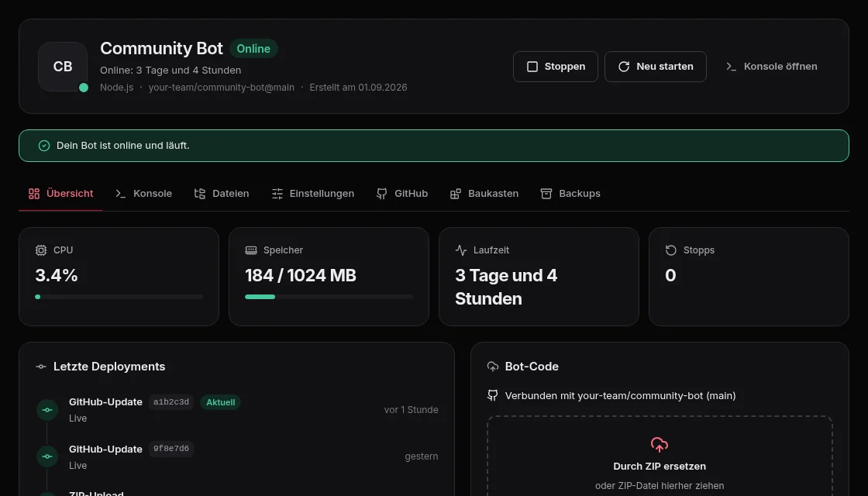Stop the bot with Stoppen button
The width and height of the screenshot is (868, 496).
click(x=555, y=67)
